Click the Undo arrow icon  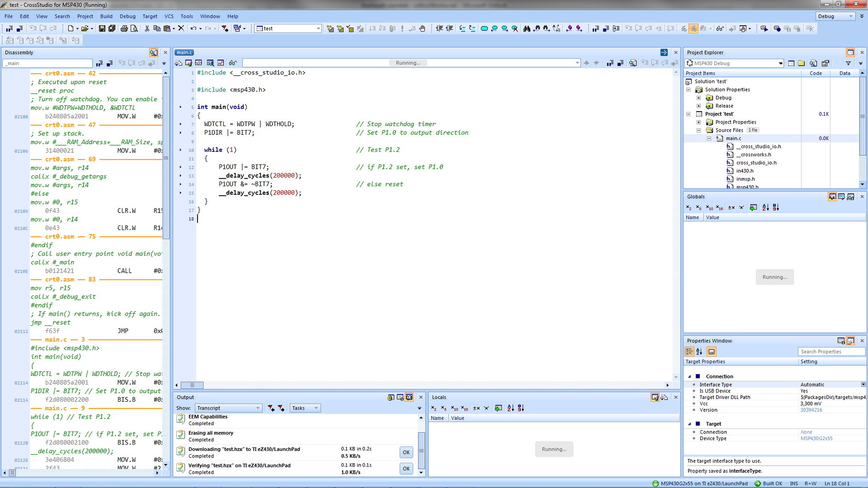tap(193, 29)
